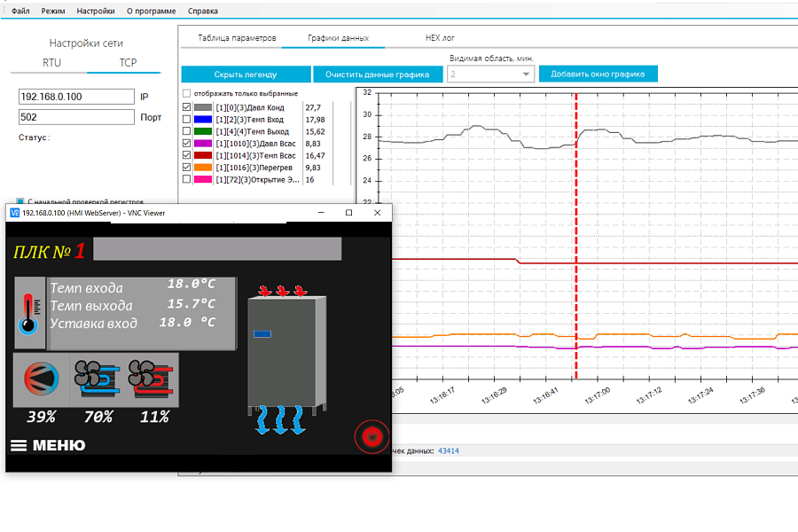Toggle the Темп Всас series checkbox
The image size is (798, 532).
click(187, 155)
